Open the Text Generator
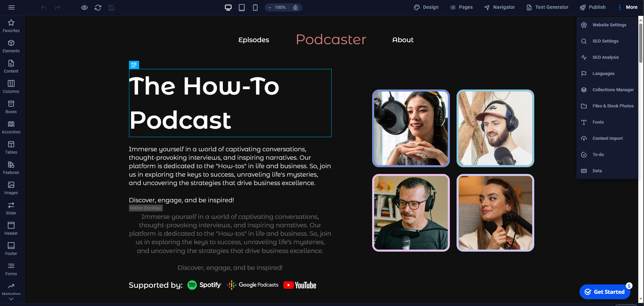This screenshot has width=644, height=306. (547, 7)
